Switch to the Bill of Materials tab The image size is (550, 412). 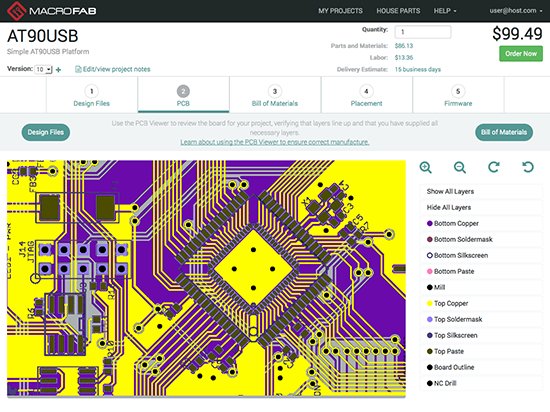pyautogui.click(x=275, y=95)
